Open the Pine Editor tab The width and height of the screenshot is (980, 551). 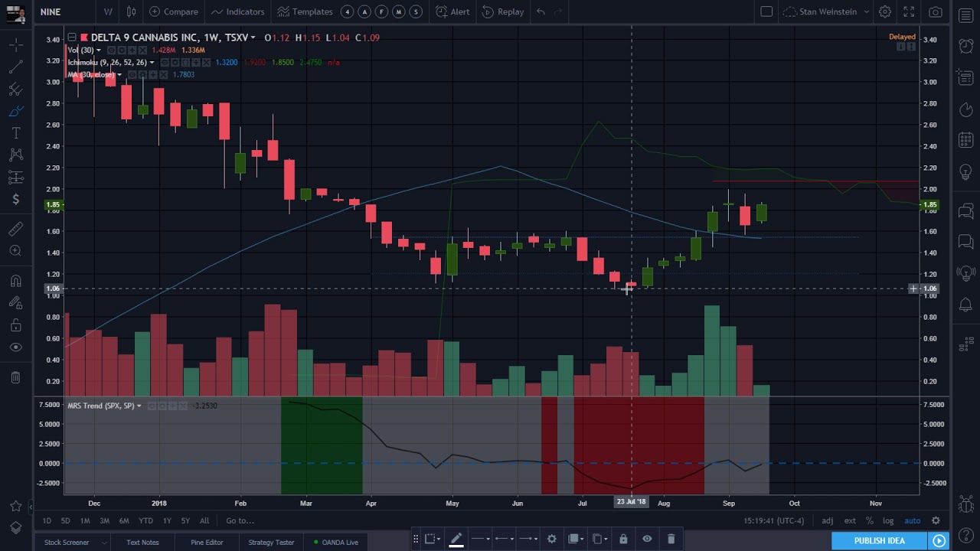(207, 543)
